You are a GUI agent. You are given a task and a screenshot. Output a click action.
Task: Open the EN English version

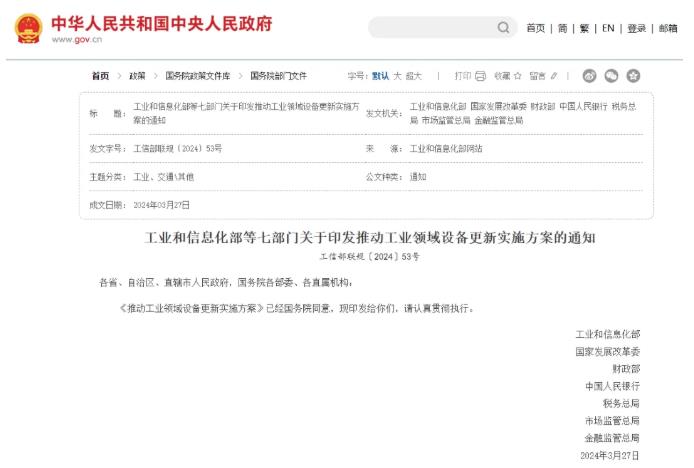(608, 28)
